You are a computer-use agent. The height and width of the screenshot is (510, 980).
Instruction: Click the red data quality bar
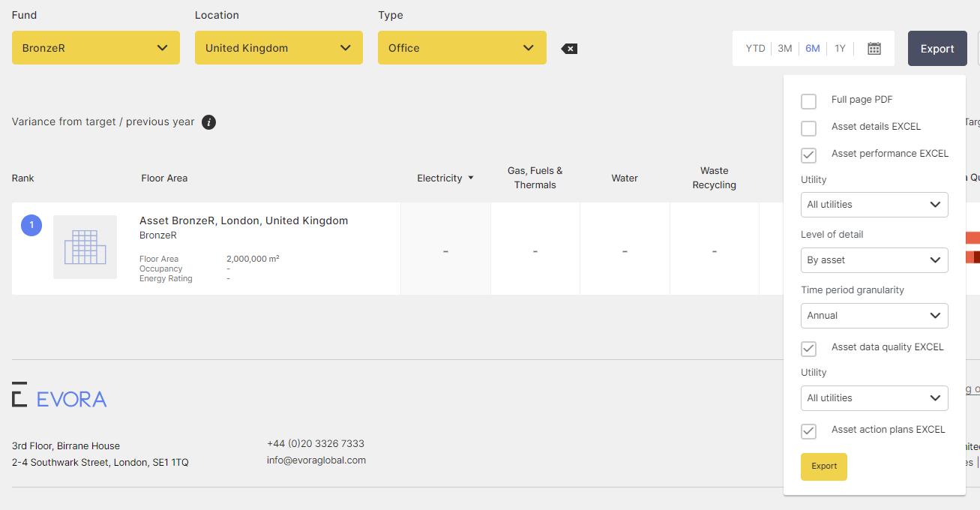coord(973,238)
